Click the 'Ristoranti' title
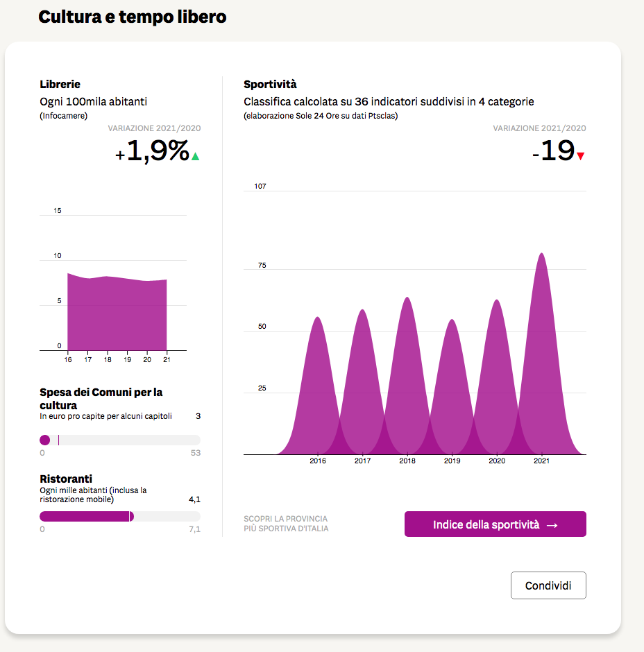The height and width of the screenshot is (652, 644). point(66,479)
